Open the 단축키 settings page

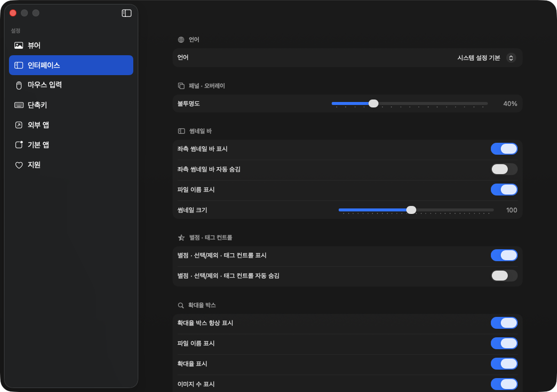71,105
